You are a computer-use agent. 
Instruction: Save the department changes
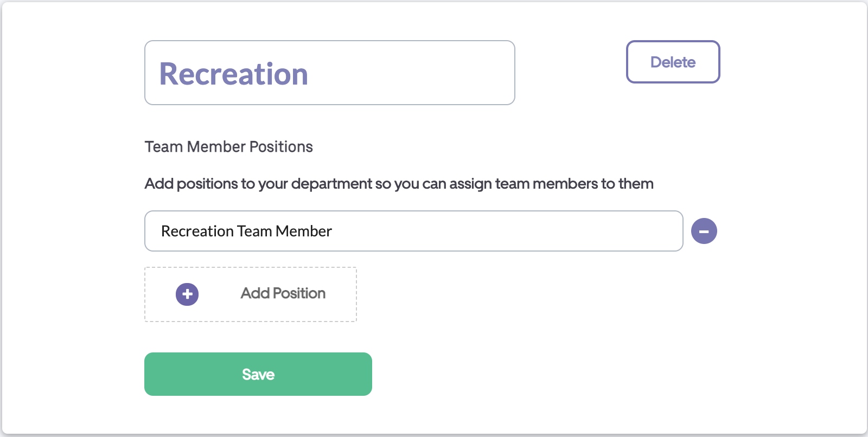click(x=258, y=374)
